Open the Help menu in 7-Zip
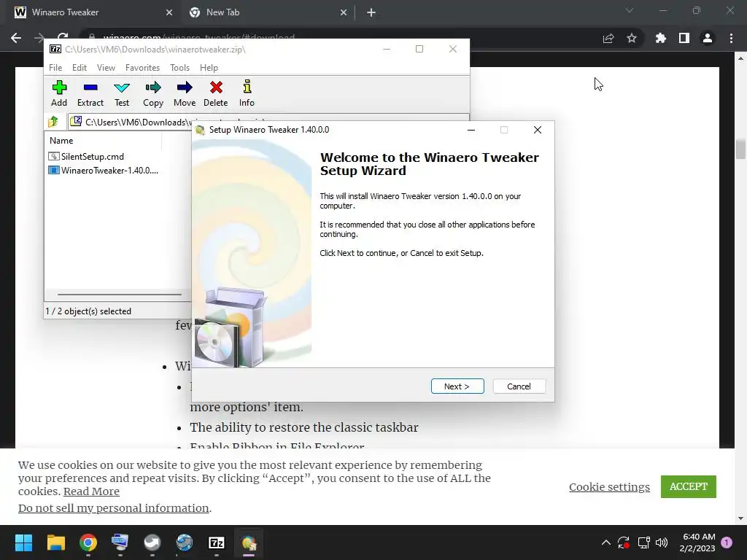This screenshot has height=560, width=747. (209, 68)
